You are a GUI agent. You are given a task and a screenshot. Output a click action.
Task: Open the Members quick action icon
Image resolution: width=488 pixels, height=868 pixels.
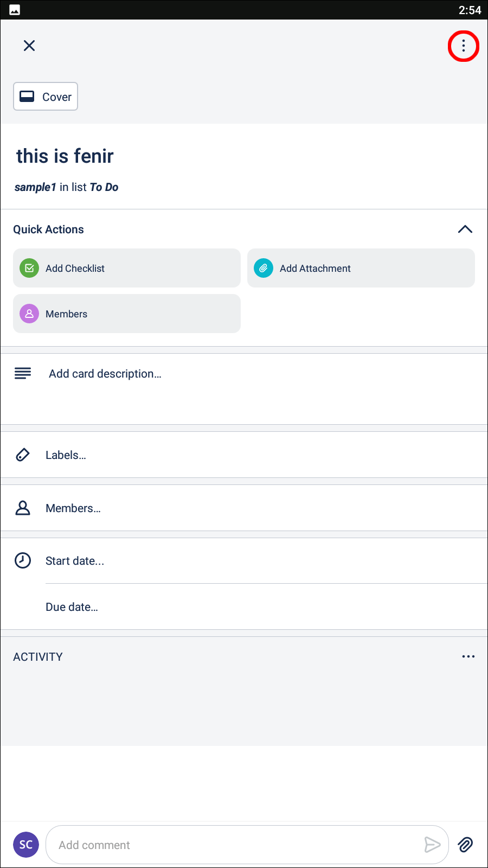click(x=29, y=314)
